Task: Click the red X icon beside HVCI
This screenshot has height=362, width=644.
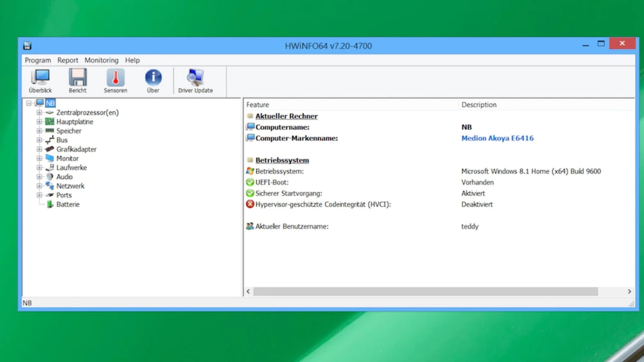Action: click(250, 204)
